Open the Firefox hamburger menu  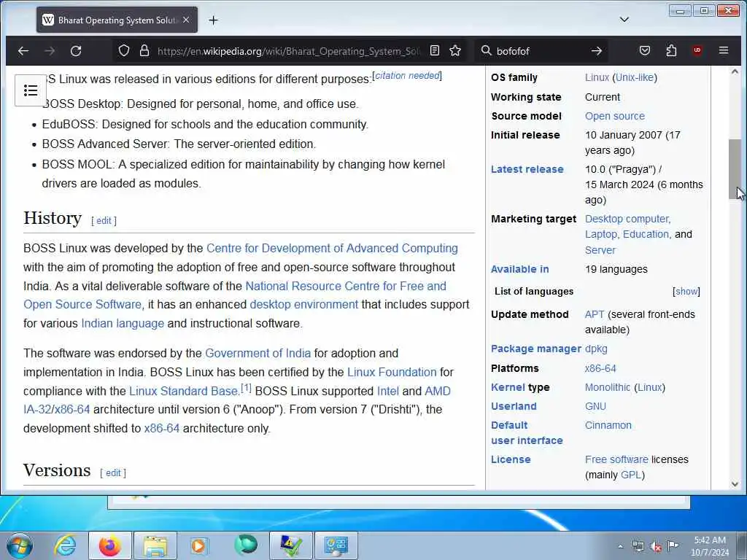pyautogui.click(x=724, y=50)
